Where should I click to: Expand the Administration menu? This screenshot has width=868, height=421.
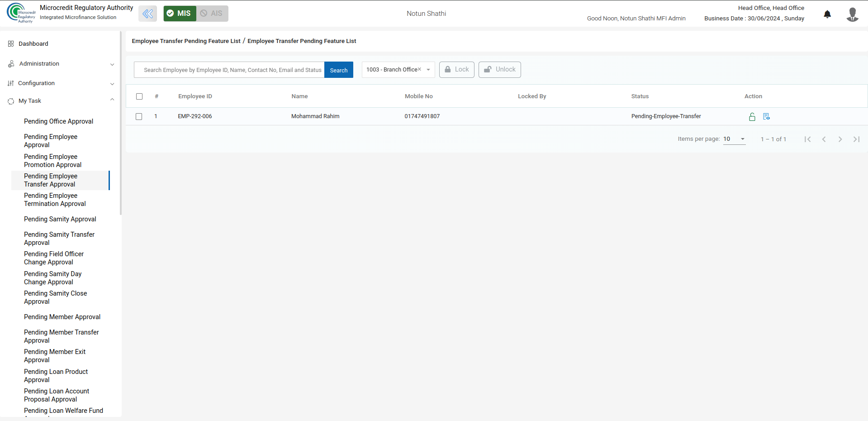point(112,64)
